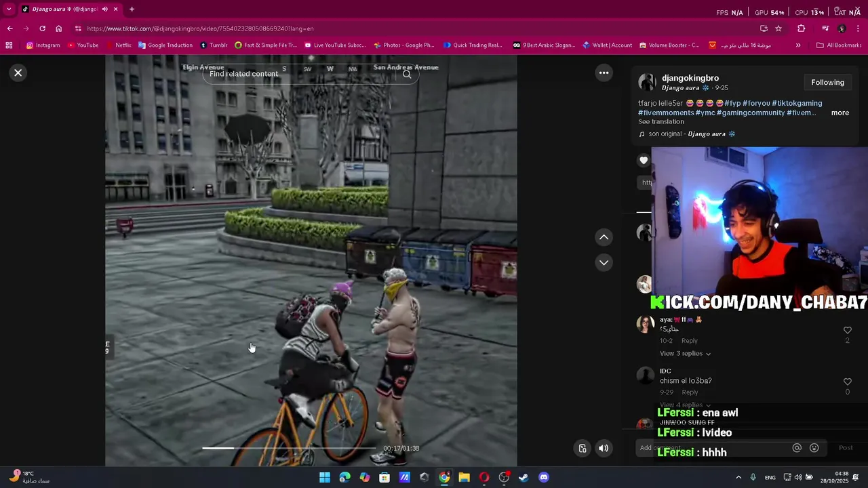Open Chrome three-dot menu
868x488 pixels.
click(859, 28)
